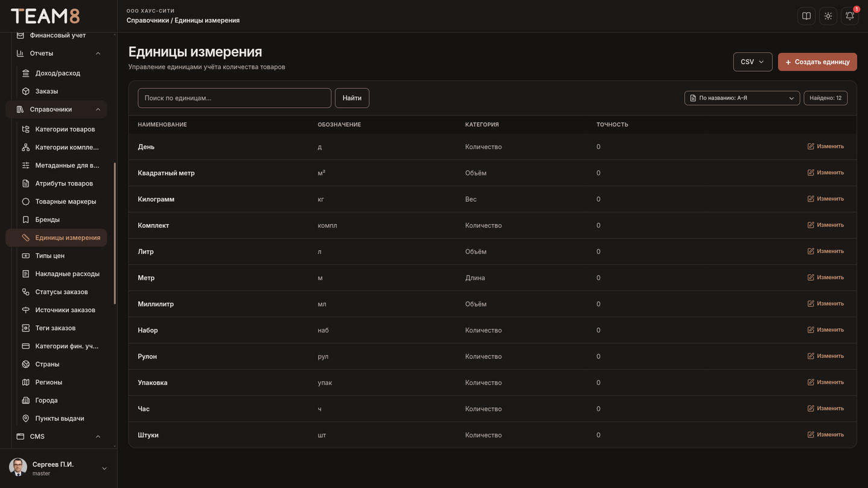The width and height of the screenshot is (868, 488).
Task: Click the Бренды bookmark icon
Action: [x=26, y=219]
